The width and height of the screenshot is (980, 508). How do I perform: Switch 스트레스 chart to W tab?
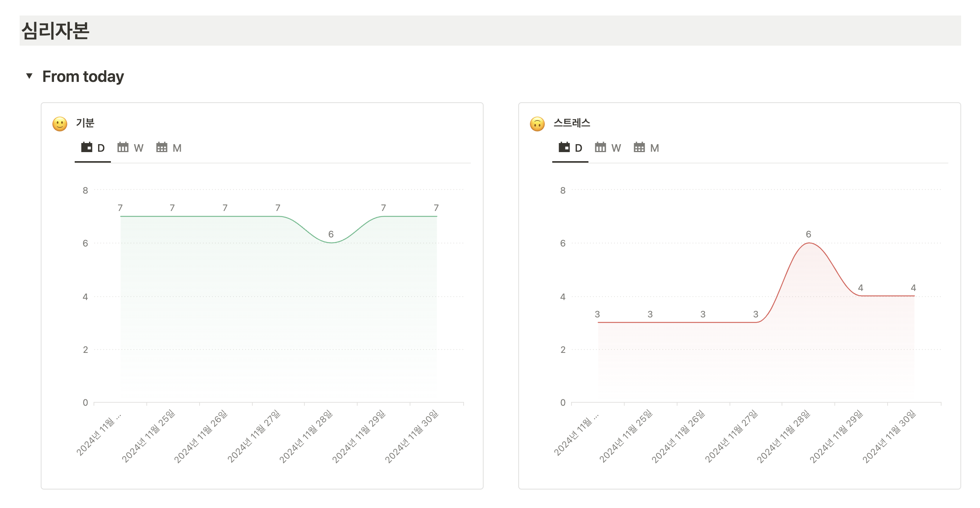(x=616, y=148)
